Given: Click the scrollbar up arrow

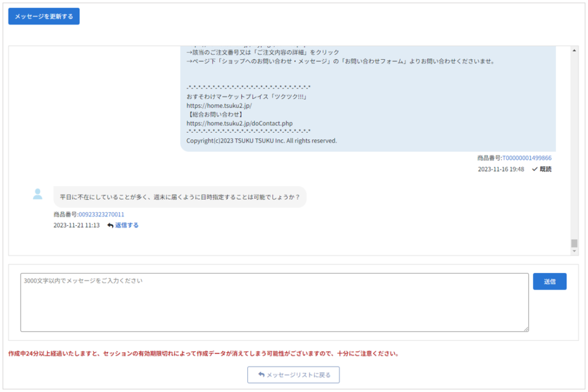Looking at the screenshot, I should point(574,51).
